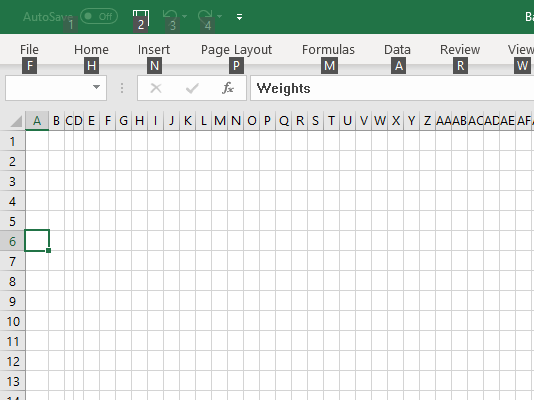The width and height of the screenshot is (534, 400).
Task: Select the column M header
Action: click(220, 121)
